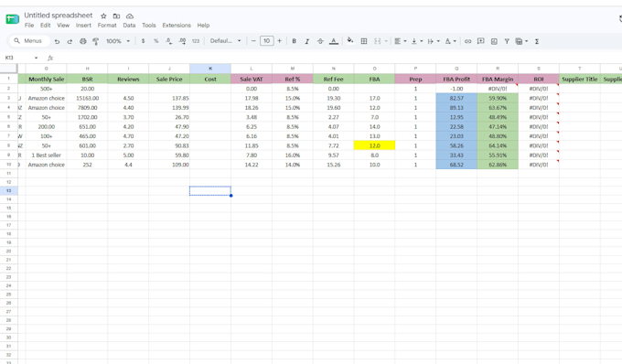Image resolution: width=622 pixels, height=364 pixels.
Task: Decrease decimal places icon
Action: tap(169, 41)
